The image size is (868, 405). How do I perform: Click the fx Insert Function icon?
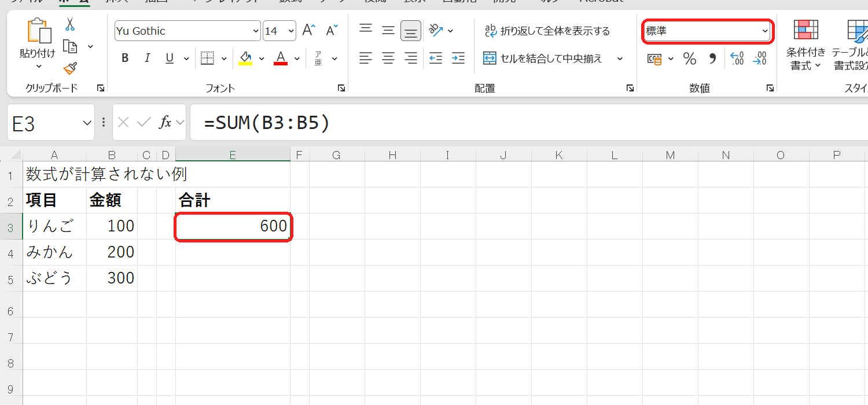[165, 122]
